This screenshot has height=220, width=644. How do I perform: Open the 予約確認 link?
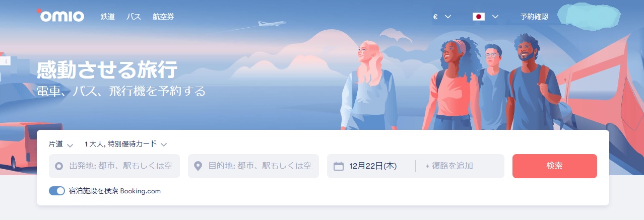[535, 17]
